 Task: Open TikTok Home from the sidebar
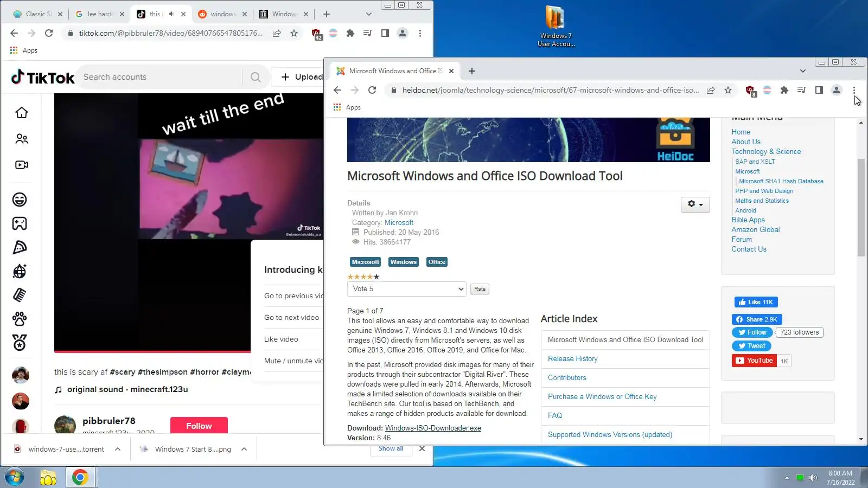pyautogui.click(x=22, y=113)
